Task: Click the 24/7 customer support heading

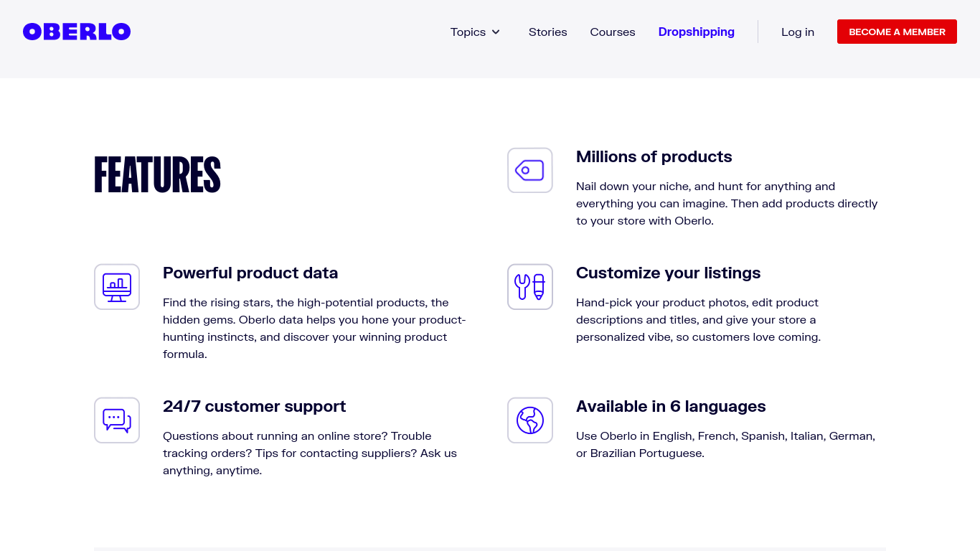Action: [254, 407]
